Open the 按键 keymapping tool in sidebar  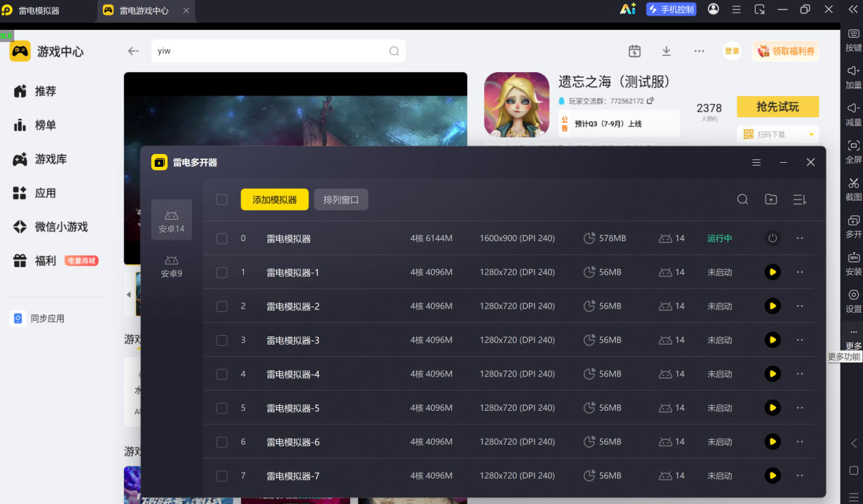[x=853, y=39]
